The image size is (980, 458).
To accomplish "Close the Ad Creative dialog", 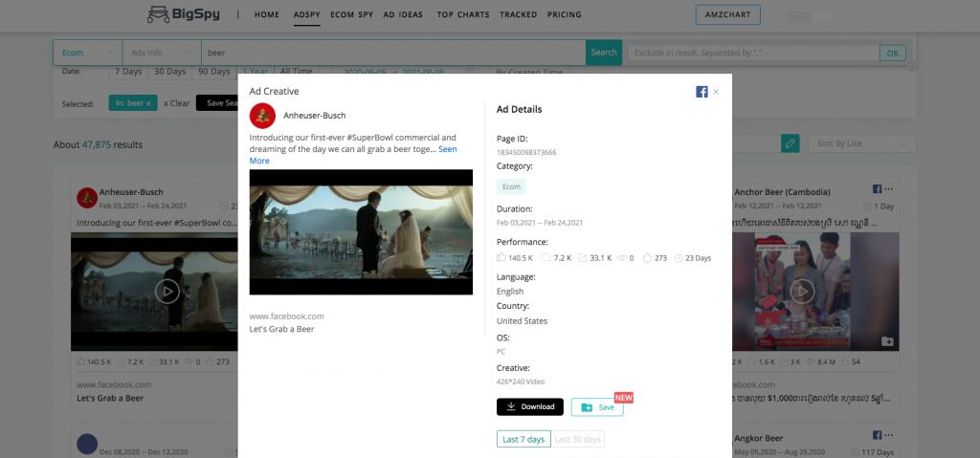I will coord(716,92).
